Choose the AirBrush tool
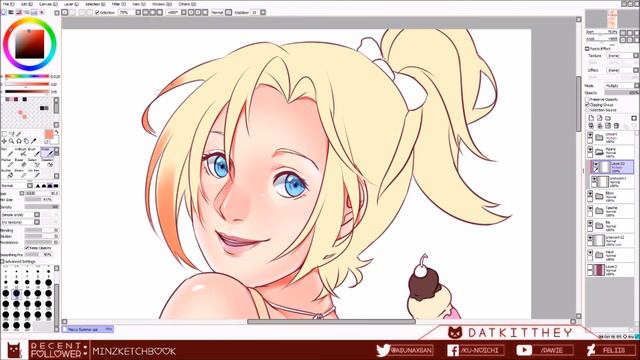This screenshot has width=640, height=360. pos(20,152)
